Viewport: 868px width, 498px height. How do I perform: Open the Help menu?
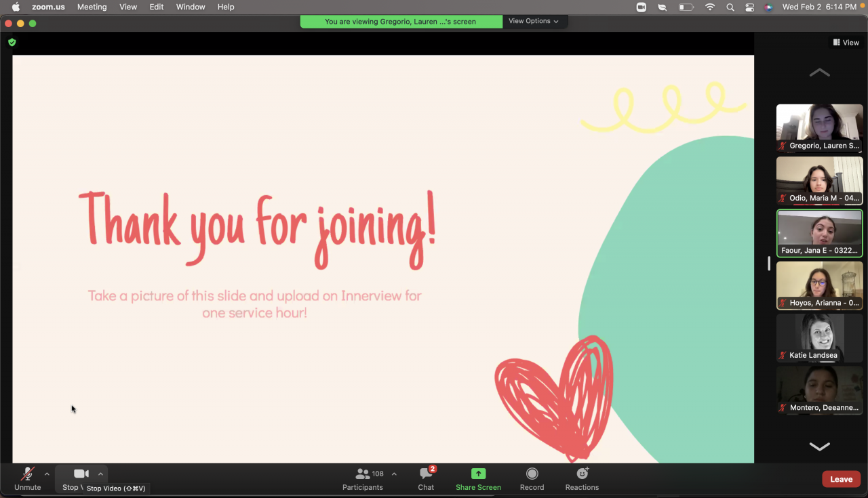[x=226, y=7]
